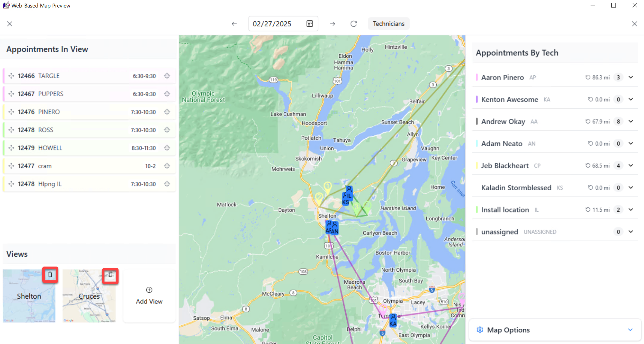Close the left appointments panel
The image size is (644, 344).
point(10,24)
